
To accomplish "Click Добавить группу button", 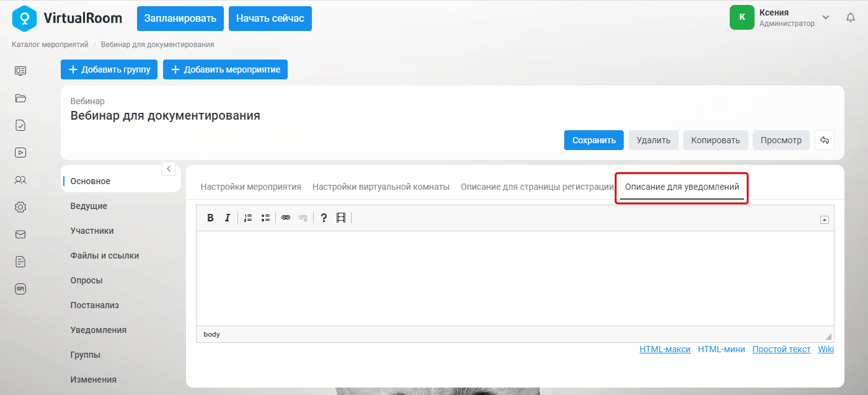I will click(x=110, y=69).
